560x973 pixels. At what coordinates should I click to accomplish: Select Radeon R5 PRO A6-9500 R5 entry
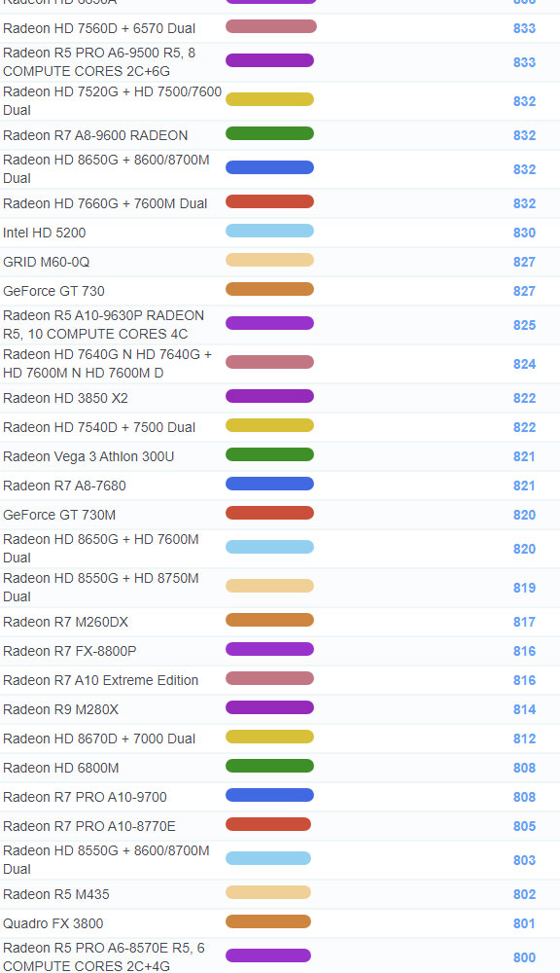point(99,62)
